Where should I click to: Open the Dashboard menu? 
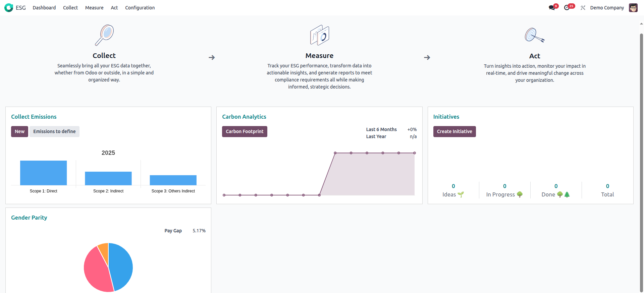pos(44,8)
